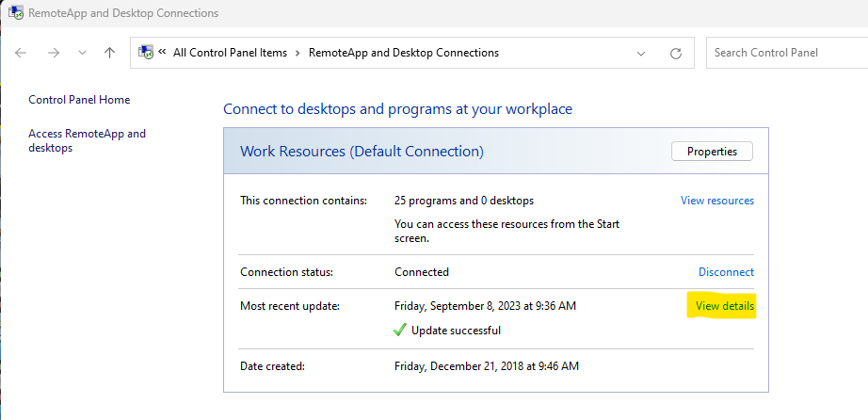Click Work Resources (Default Connection) heading

[362, 152]
